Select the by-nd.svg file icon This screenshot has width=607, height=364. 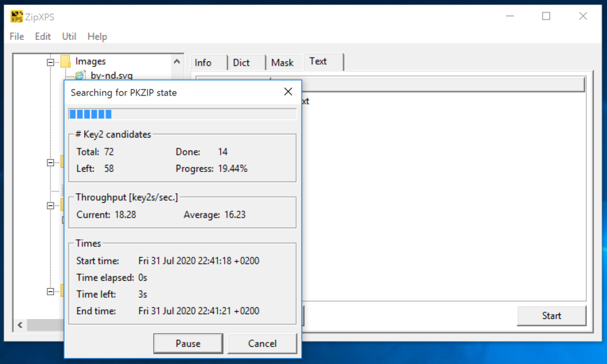(80, 75)
